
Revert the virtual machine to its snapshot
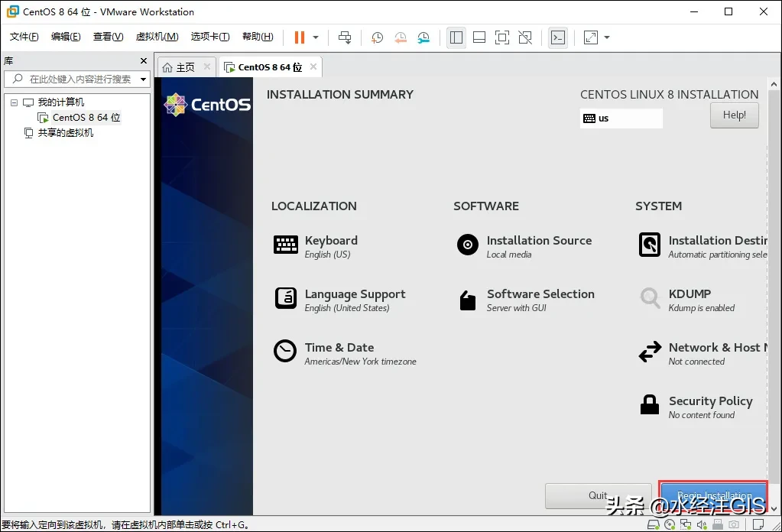point(401,37)
